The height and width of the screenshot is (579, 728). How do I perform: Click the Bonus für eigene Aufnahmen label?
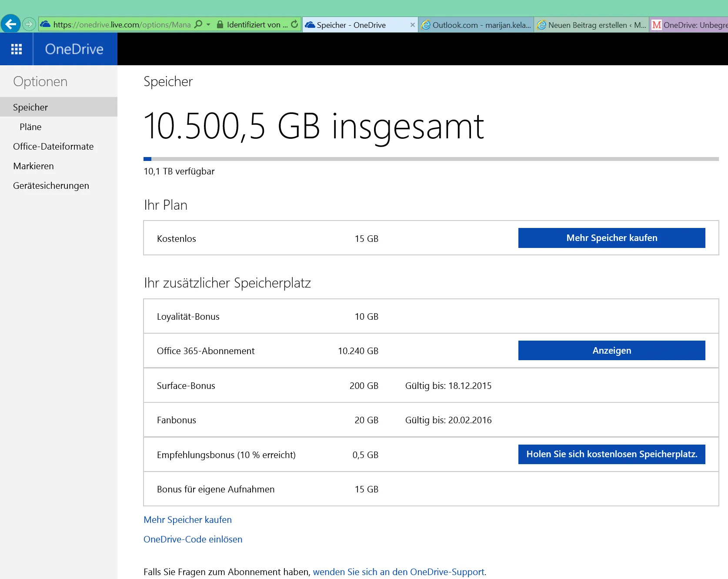point(215,489)
